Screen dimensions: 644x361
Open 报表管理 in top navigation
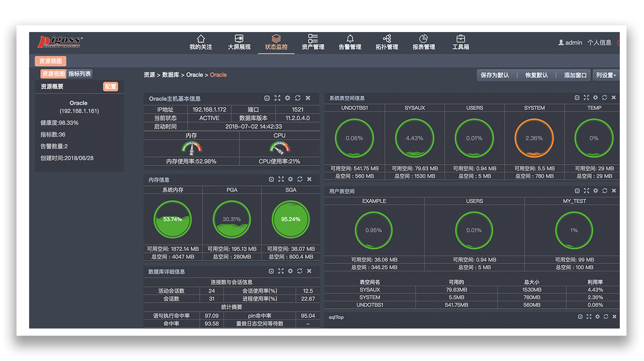tap(423, 42)
